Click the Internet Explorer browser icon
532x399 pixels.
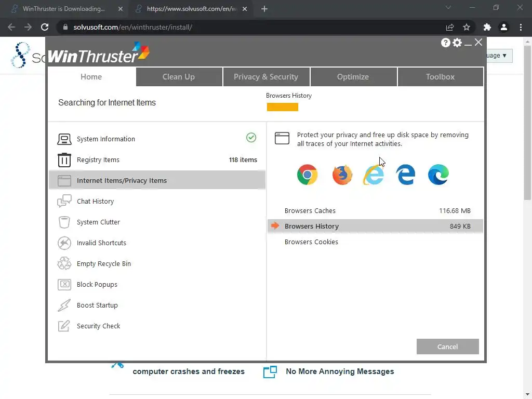pyautogui.click(x=374, y=175)
